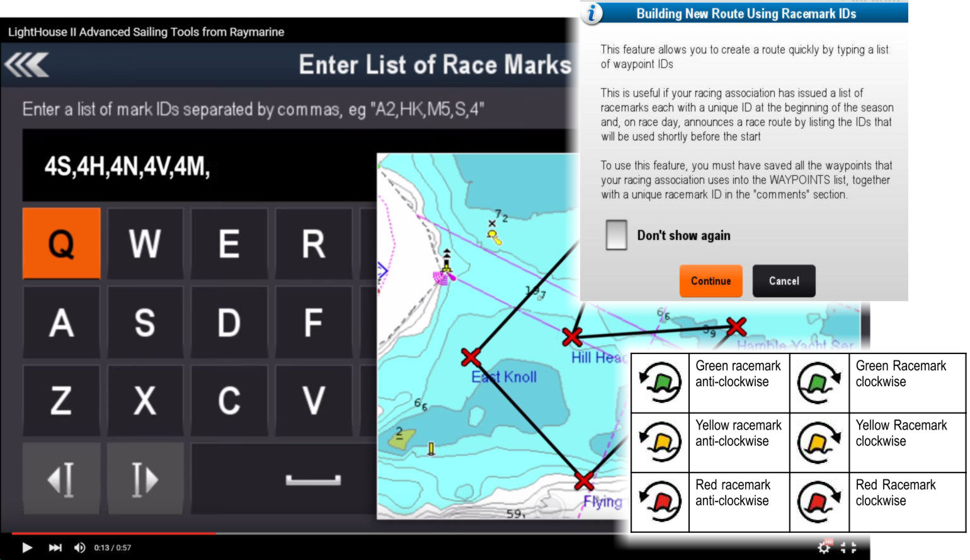
Task: Tap the Q key on keyboard
Action: point(61,243)
